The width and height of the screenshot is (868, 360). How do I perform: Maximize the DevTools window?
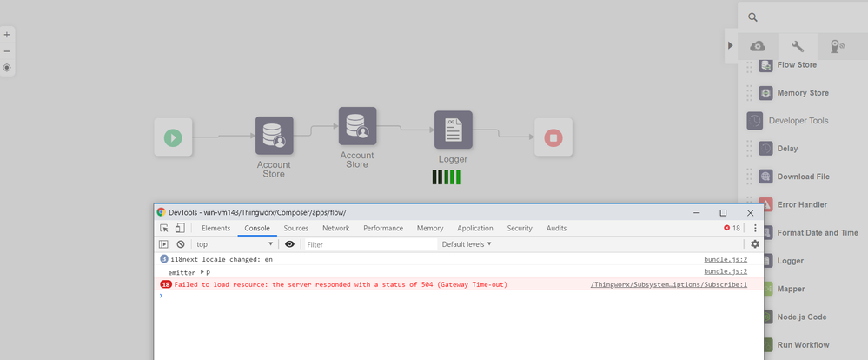coord(723,213)
